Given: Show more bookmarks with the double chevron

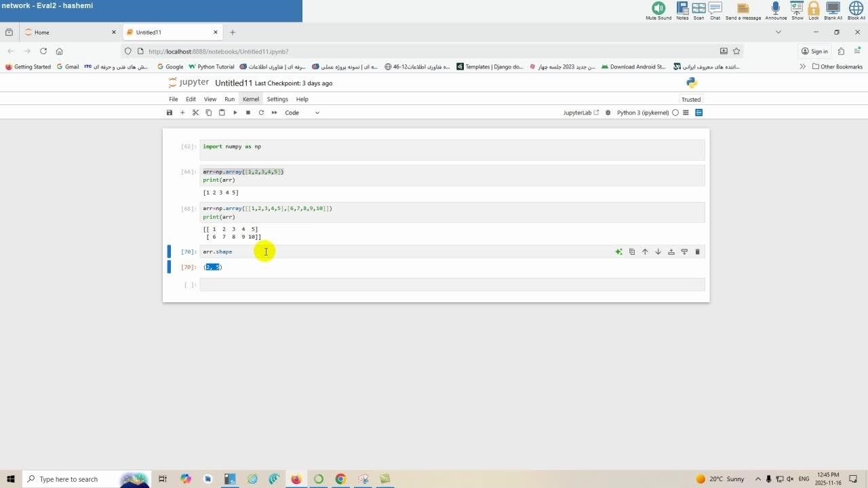Looking at the screenshot, I should coord(803,66).
